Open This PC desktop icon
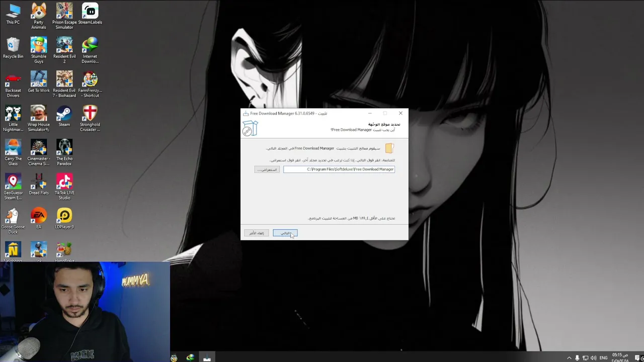644x362 pixels. click(x=13, y=14)
